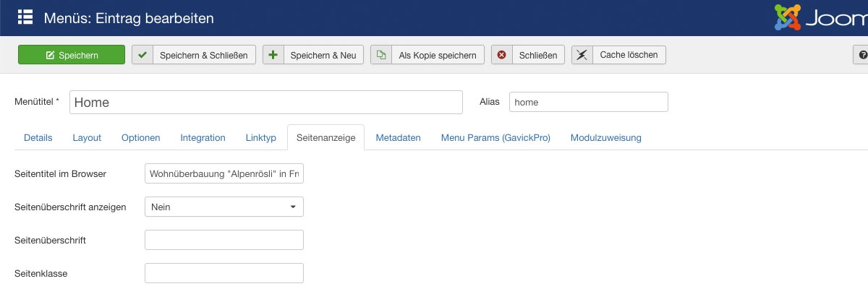Open Seitenüberschrift anzeigen dropdown

coord(224,207)
